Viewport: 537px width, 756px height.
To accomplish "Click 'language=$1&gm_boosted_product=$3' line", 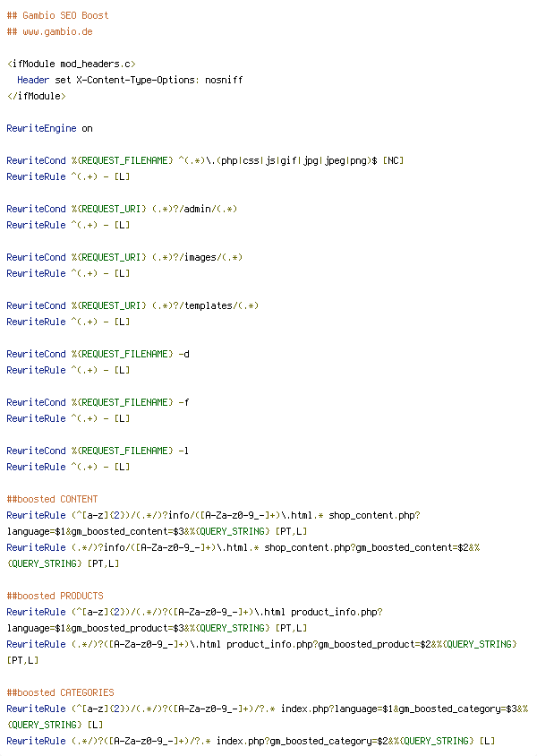I will (x=157, y=628).
